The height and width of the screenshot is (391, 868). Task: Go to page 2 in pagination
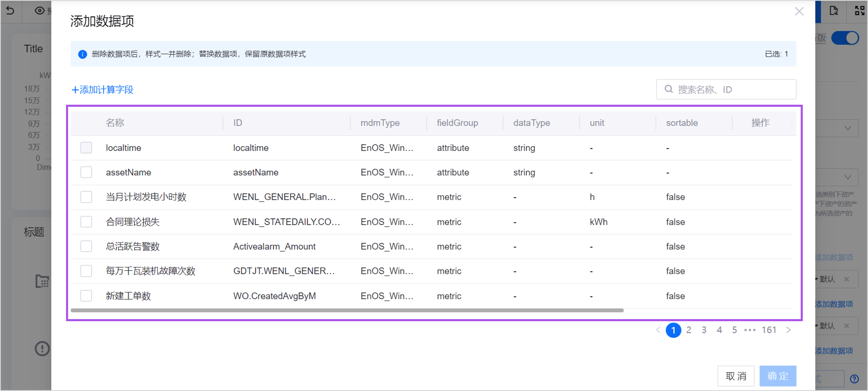point(689,330)
